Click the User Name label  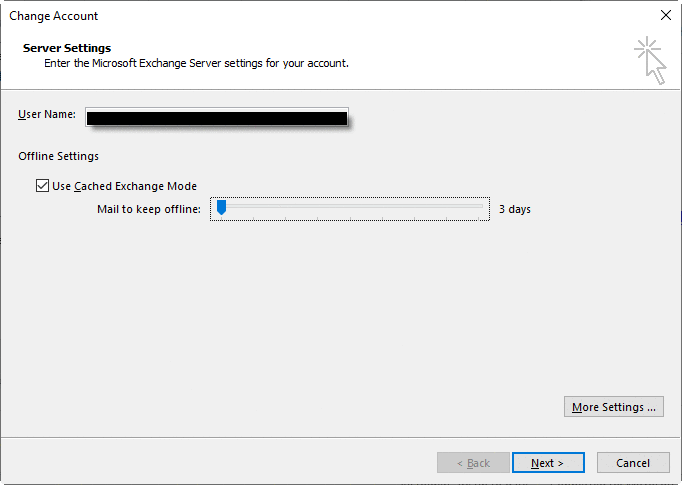click(46, 115)
